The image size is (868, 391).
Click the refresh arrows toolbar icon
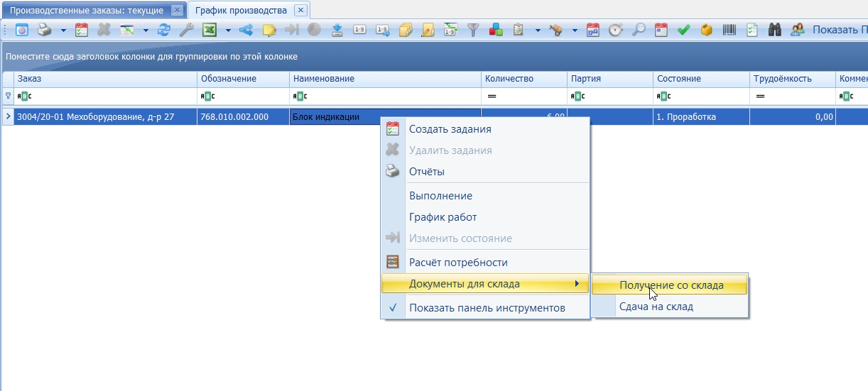[165, 30]
